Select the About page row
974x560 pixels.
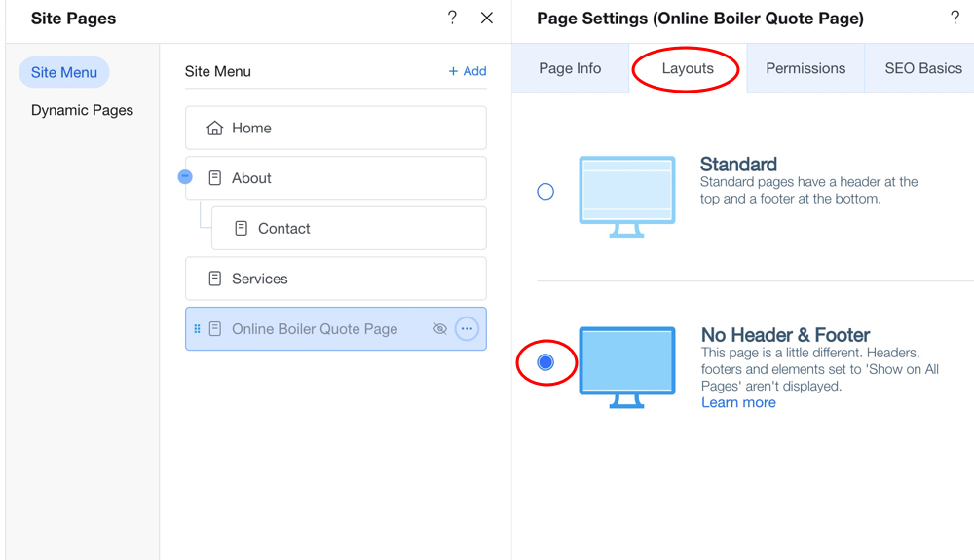tap(335, 178)
